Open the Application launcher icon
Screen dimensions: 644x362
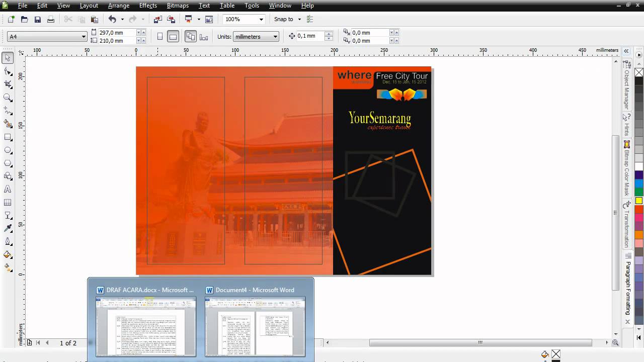(x=189, y=19)
